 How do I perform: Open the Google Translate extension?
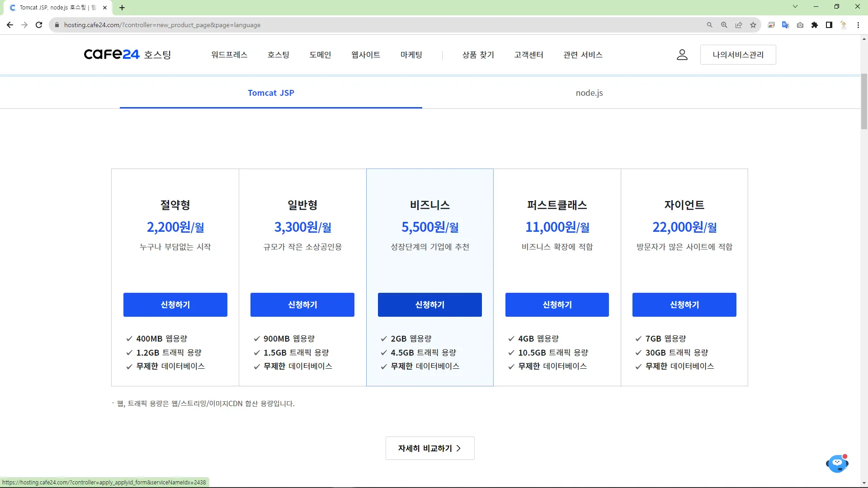[x=785, y=25]
